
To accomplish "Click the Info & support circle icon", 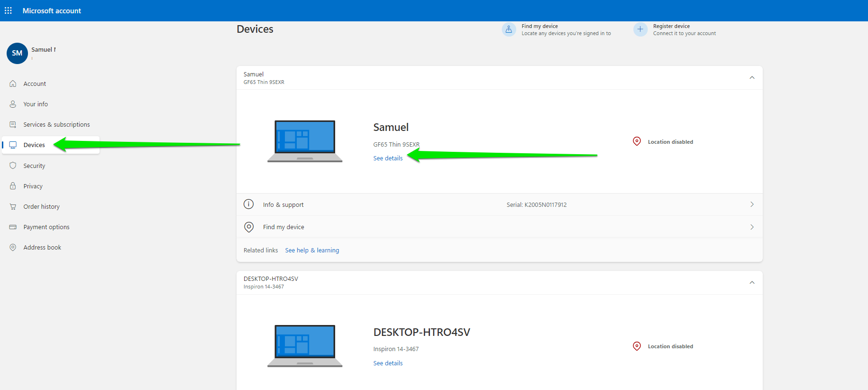I will click(x=248, y=204).
